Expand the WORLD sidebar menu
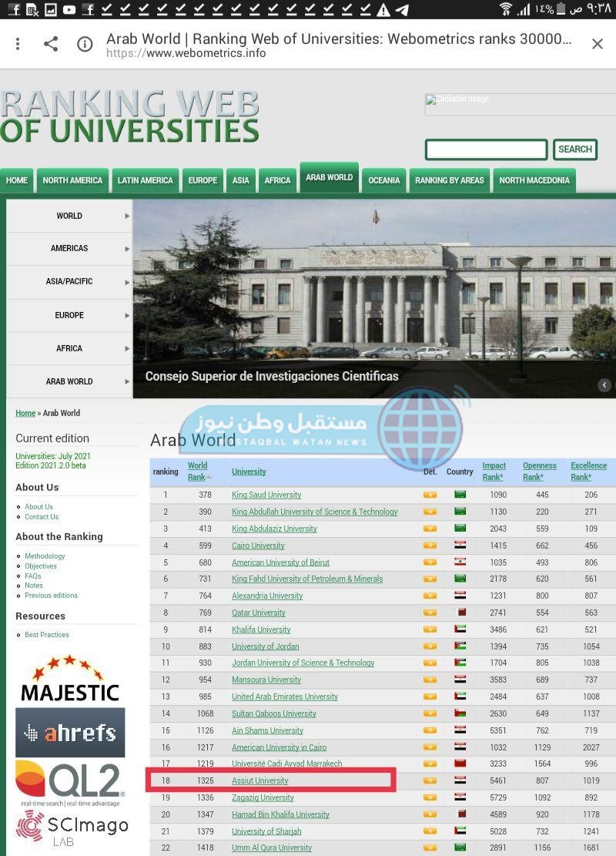616x856 pixels. pyautogui.click(x=69, y=216)
